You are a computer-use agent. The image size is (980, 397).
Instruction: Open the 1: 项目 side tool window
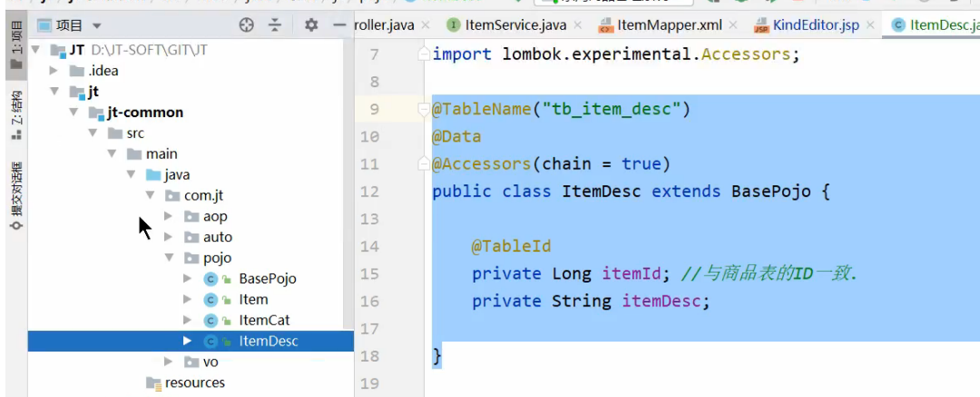pos(16,45)
